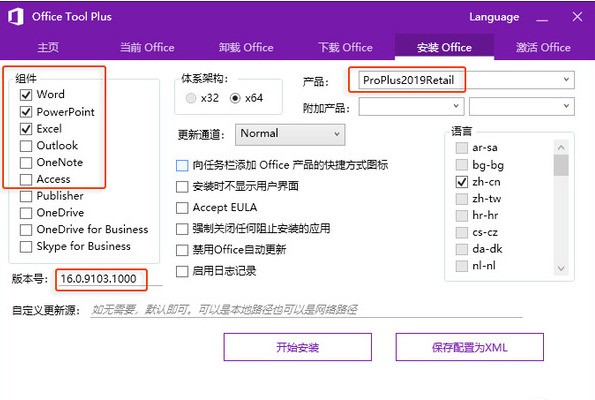Check 向任务栏添加 Office 产品的快捷方式图标
Screen dimensions: 595x400
pyautogui.click(x=182, y=165)
